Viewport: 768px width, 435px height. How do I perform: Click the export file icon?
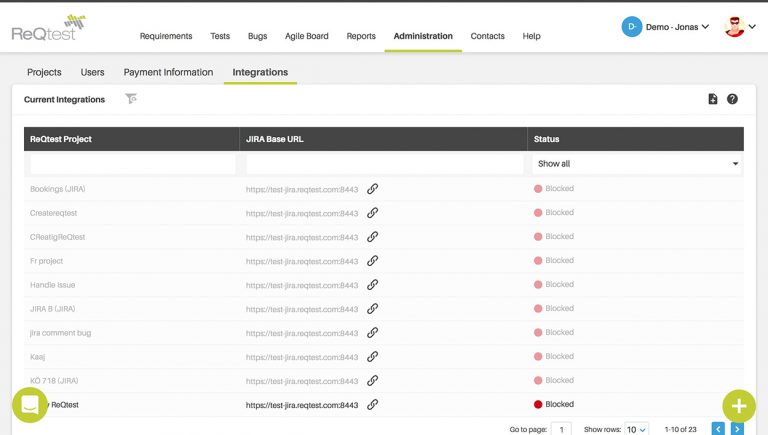point(713,99)
